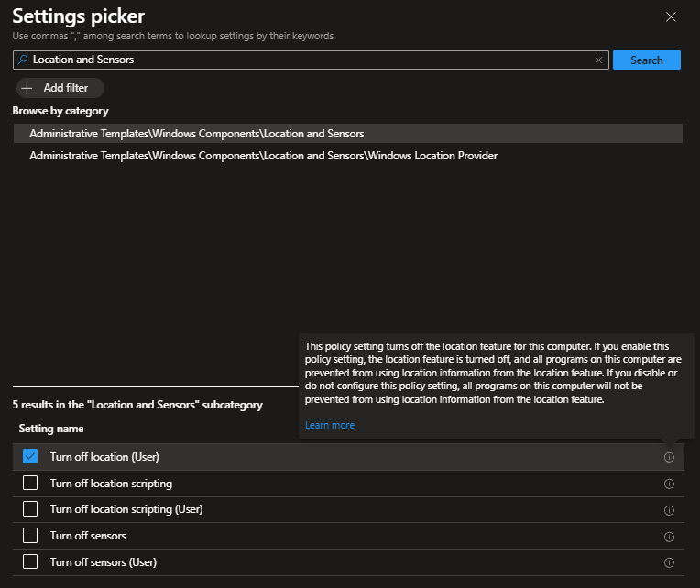Add a filter with Add filter

coord(60,88)
